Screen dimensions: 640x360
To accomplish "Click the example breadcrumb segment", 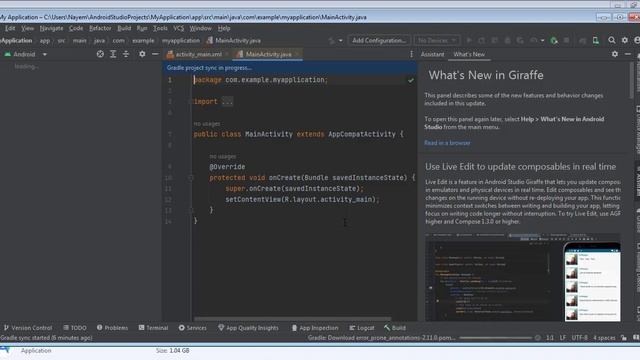I will click(143, 40).
